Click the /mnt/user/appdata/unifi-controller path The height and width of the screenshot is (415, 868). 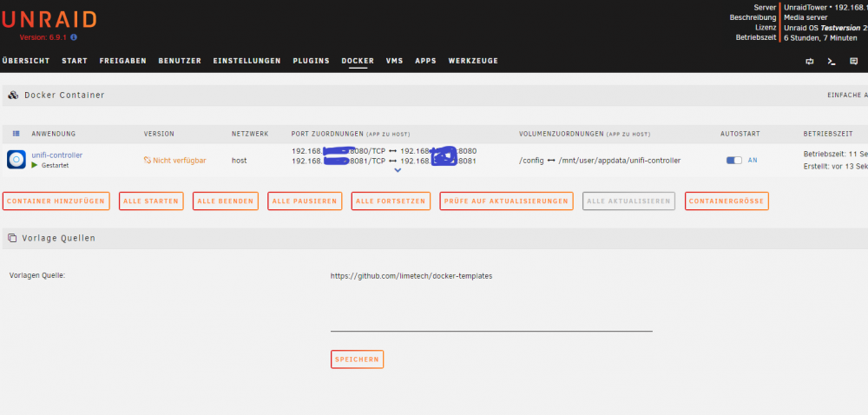click(x=620, y=161)
